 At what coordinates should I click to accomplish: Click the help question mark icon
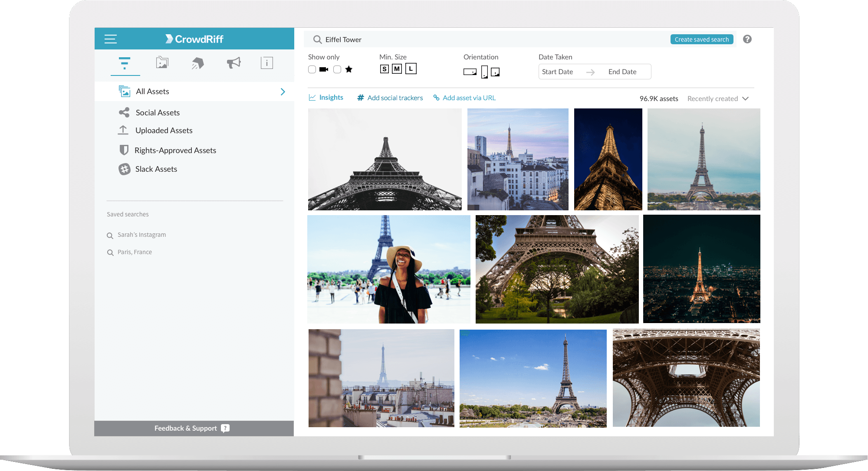point(747,39)
